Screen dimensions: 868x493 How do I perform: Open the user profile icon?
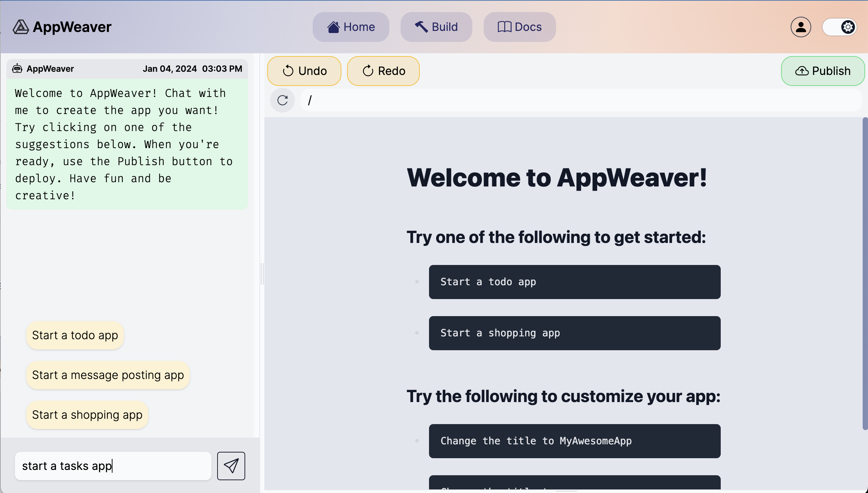pos(801,27)
